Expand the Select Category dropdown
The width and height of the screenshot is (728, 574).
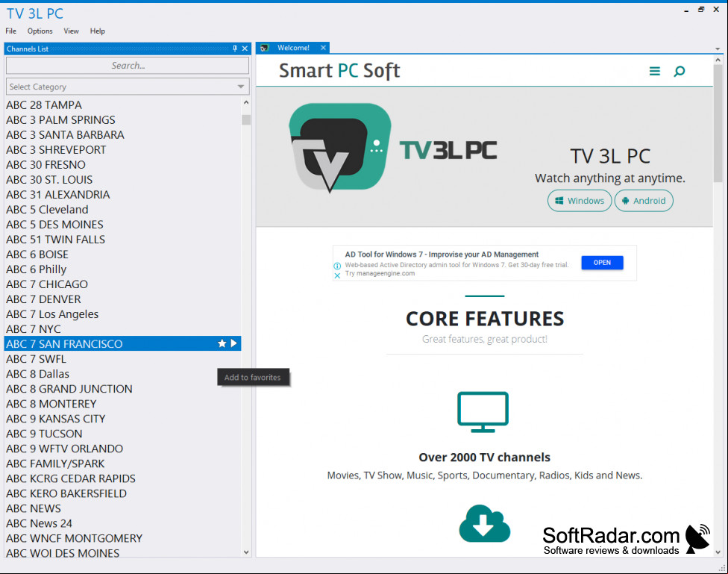pyautogui.click(x=240, y=87)
